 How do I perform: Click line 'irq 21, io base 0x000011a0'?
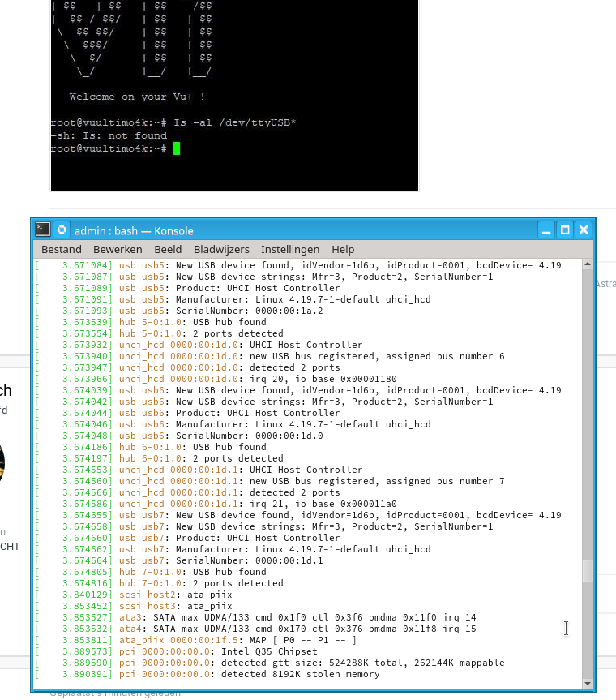pos(258,504)
